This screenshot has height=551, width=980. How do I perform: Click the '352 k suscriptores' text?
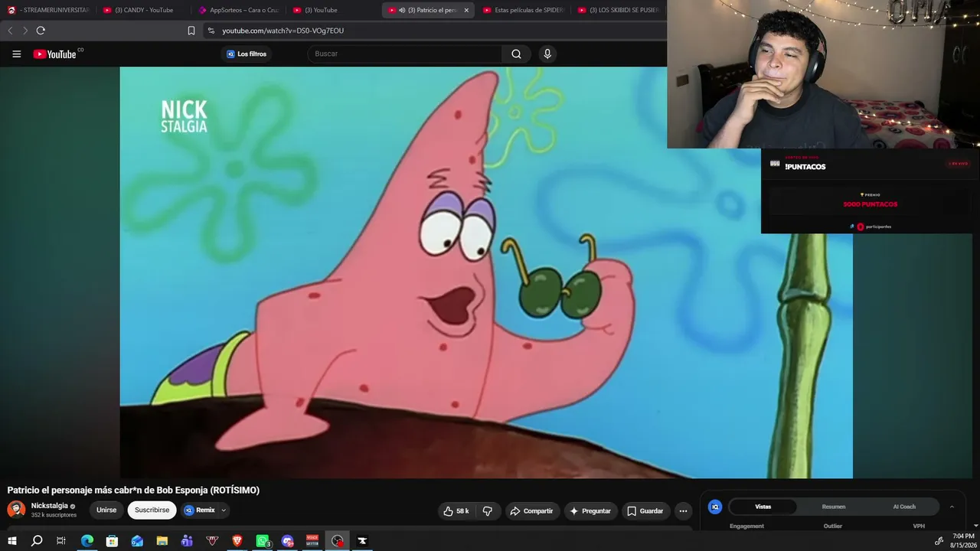click(54, 516)
